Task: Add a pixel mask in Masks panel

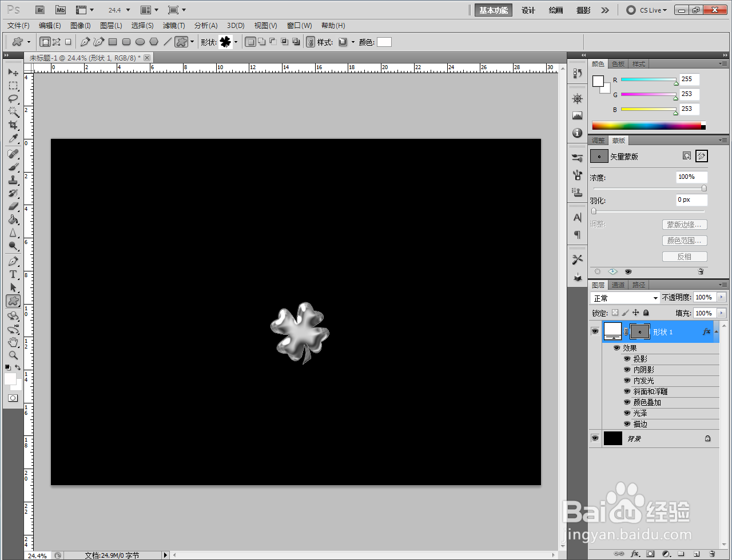Action: (x=687, y=156)
